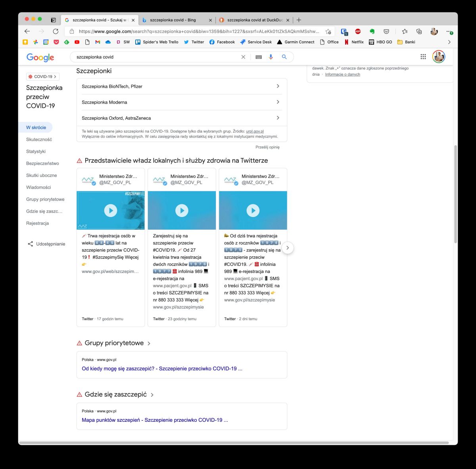Screen dimensions: 476x469
Task: Close the Bing search tab
Action: pyautogui.click(x=211, y=20)
